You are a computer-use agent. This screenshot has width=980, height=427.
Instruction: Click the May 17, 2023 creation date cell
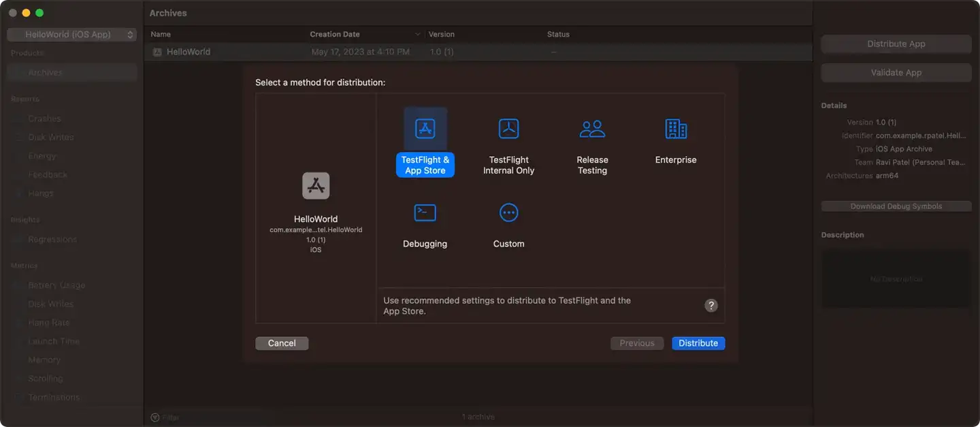pyautogui.click(x=361, y=52)
